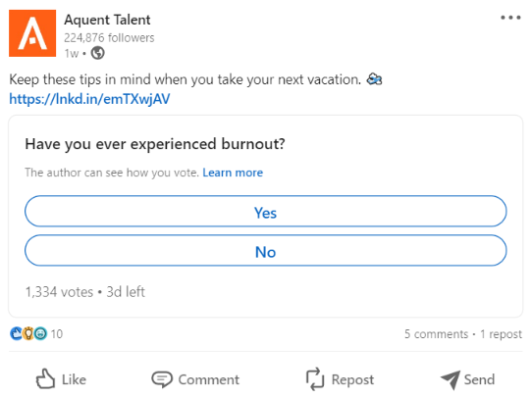
Task: Open the three-dot post options menu
Action: [510, 18]
